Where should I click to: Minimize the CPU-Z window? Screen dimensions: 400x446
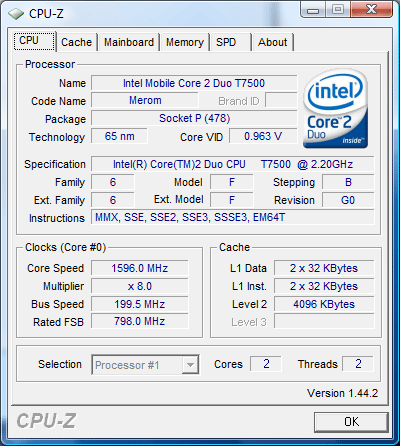313,10
